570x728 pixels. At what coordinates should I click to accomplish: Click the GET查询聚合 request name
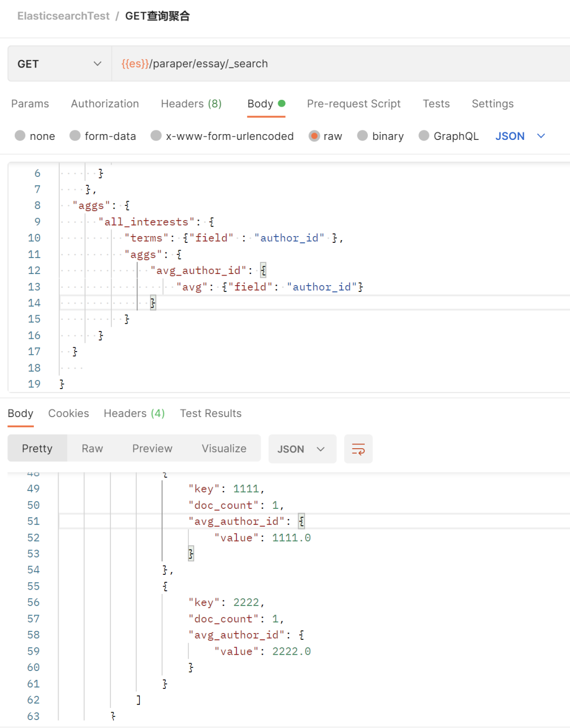tap(157, 16)
